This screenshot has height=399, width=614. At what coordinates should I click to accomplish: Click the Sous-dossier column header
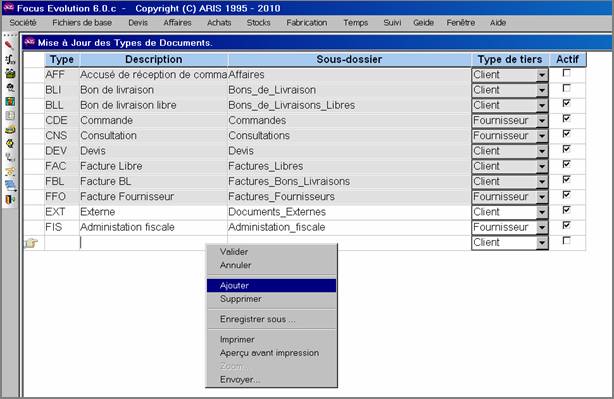pos(349,60)
